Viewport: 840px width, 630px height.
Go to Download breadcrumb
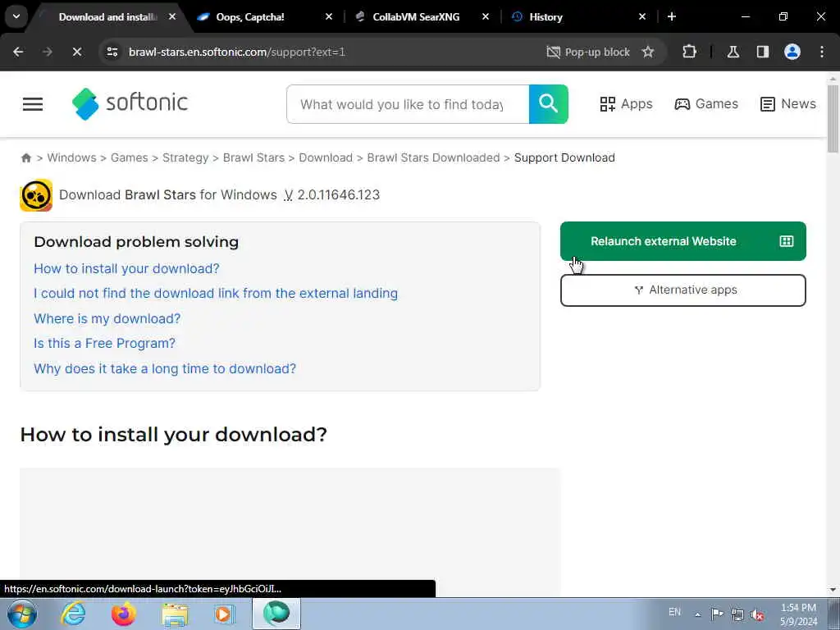click(x=326, y=157)
